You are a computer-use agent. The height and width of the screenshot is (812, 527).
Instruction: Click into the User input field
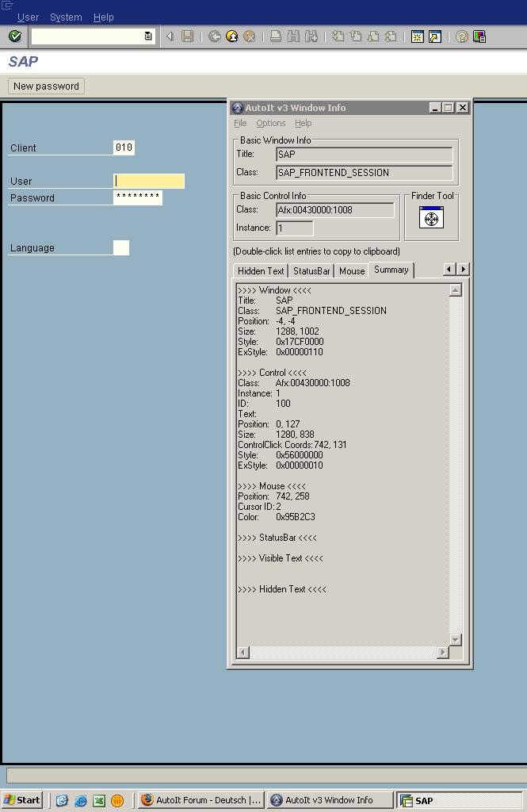[149, 181]
